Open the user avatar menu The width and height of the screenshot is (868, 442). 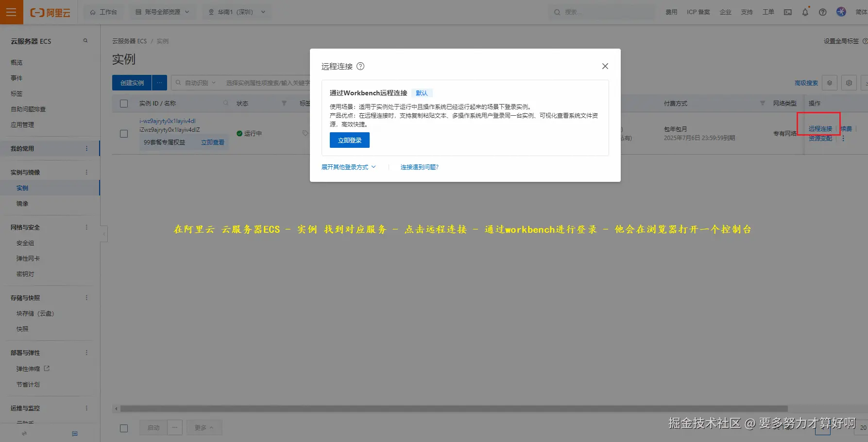tap(841, 12)
